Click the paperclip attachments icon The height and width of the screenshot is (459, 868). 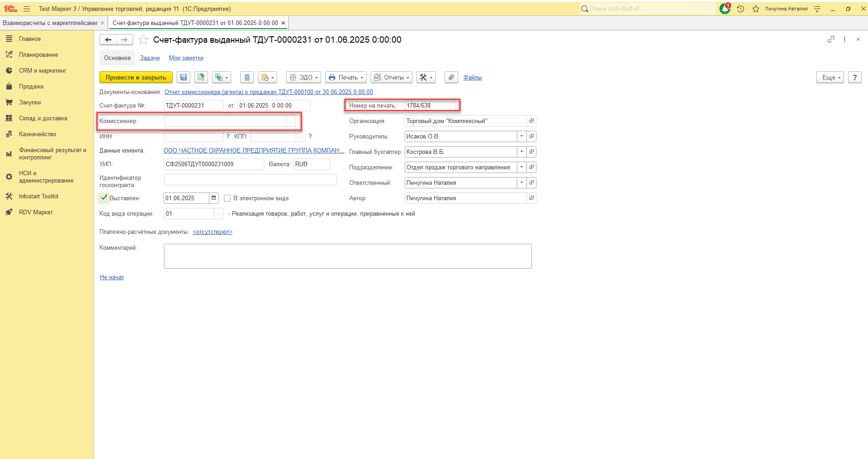451,78
